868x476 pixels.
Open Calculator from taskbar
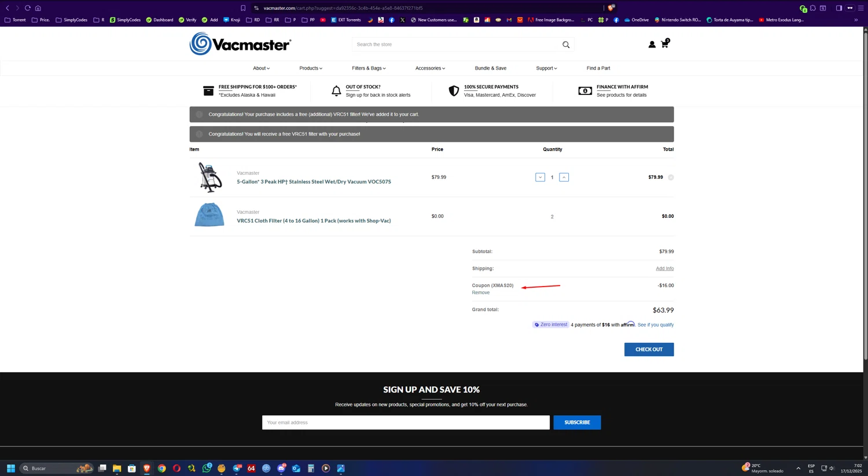coord(311,468)
